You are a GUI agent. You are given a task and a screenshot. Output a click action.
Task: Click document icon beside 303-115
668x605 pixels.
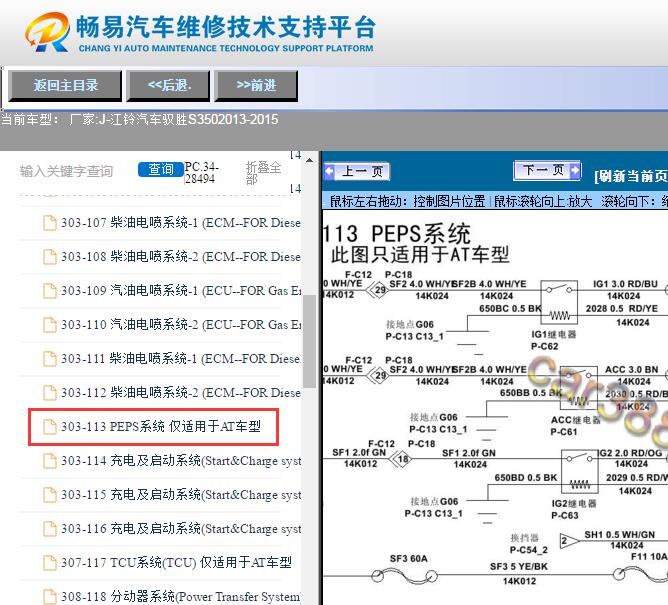(x=50, y=495)
